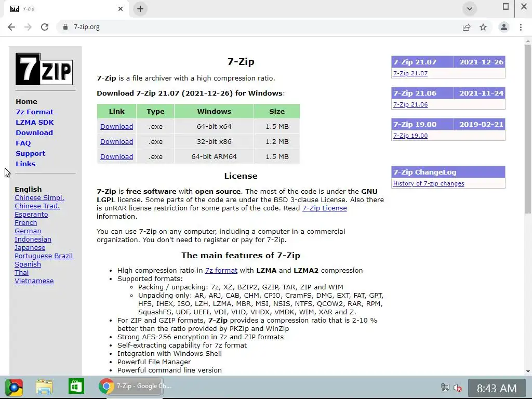
Task: Open the share page icon
Action: coord(467,27)
